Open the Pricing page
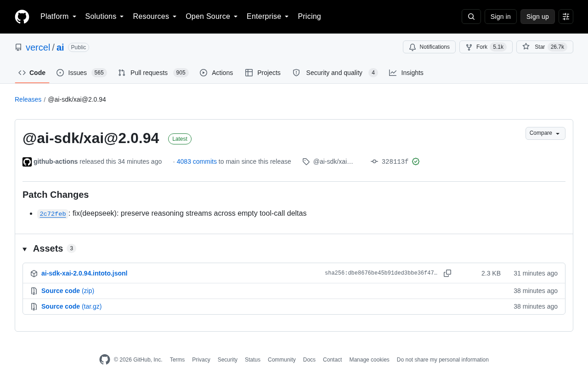This screenshot has height=368, width=588. coord(309,17)
